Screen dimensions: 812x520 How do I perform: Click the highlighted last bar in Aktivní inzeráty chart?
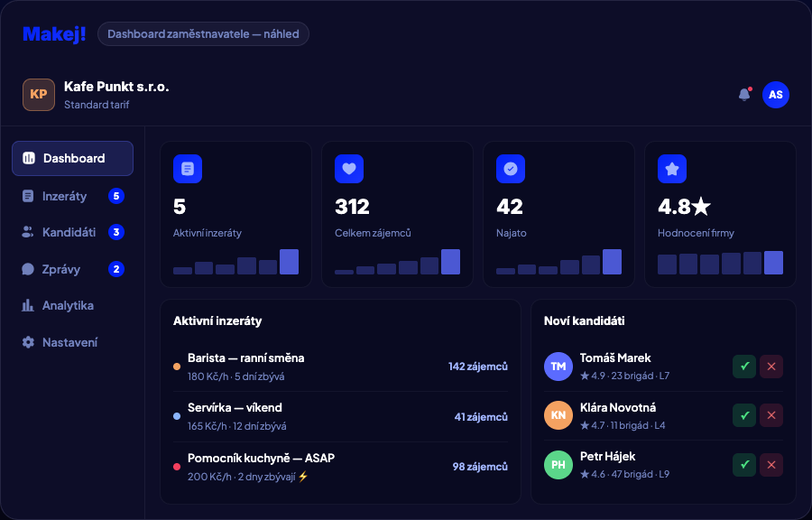[x=289, y=262]
